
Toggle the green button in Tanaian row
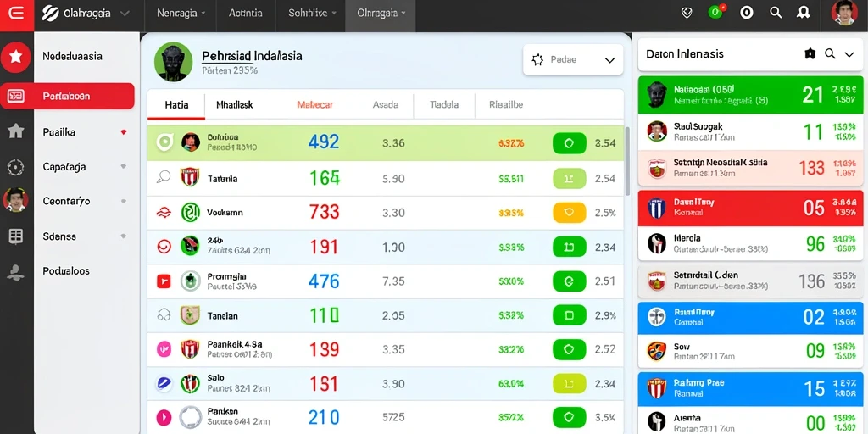tap(569, 315)
